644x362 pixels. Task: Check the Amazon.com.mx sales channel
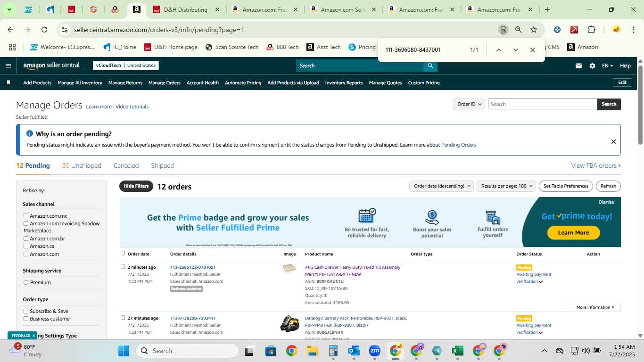26,216
